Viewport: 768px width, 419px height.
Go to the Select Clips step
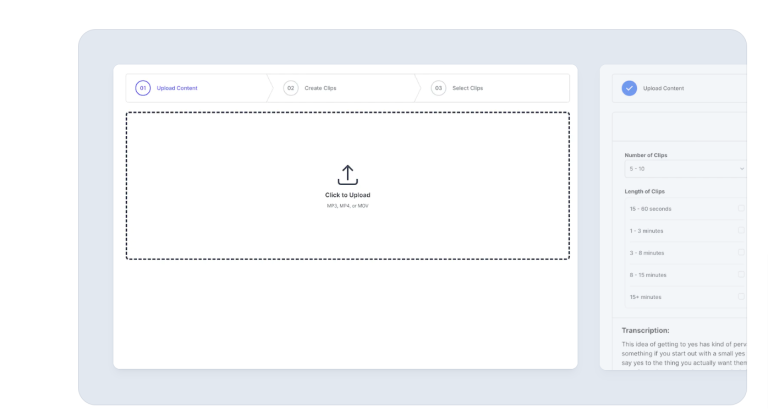coord(468,88)
